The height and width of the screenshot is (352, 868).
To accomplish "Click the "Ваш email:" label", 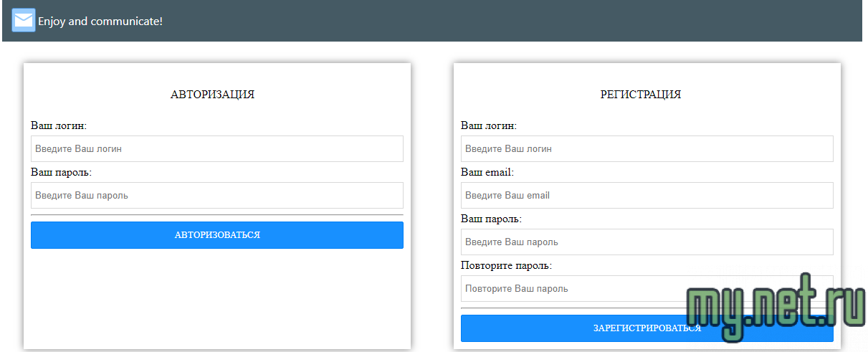I will point(487,172).
